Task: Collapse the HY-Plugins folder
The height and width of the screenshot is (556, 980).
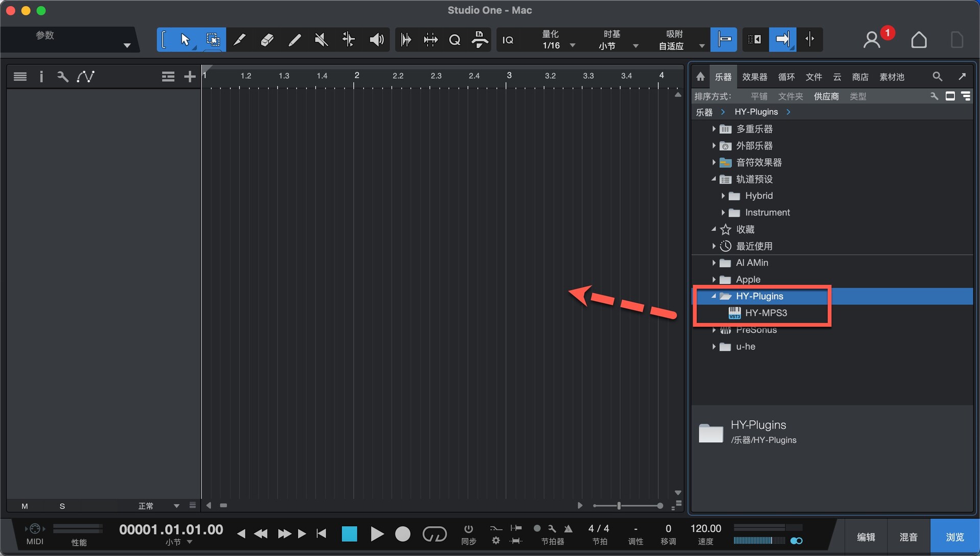Action: tap(714, 296)
